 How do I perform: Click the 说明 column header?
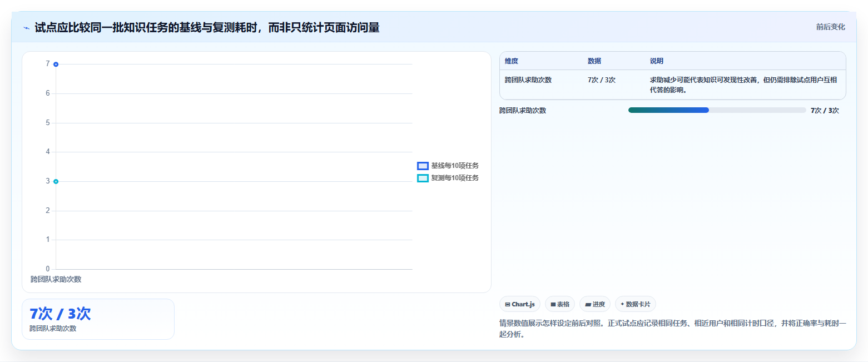click(657, 61)
